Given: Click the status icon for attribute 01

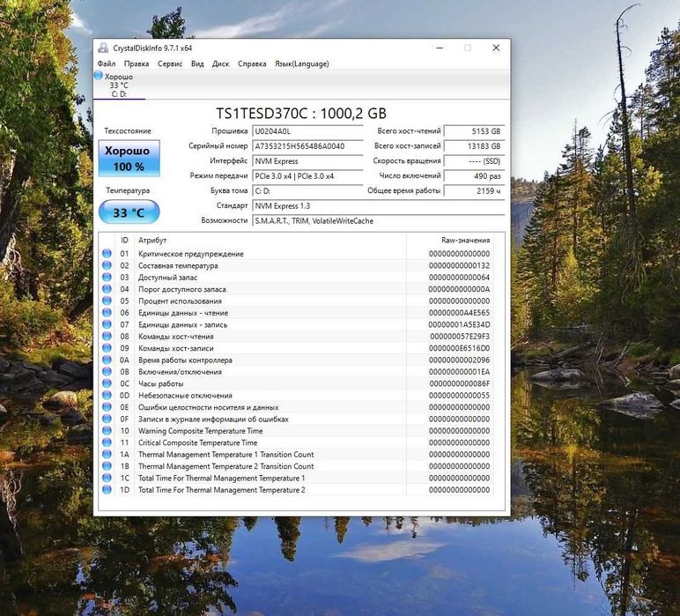Looking at the screenshot, I should click(107, 253).
